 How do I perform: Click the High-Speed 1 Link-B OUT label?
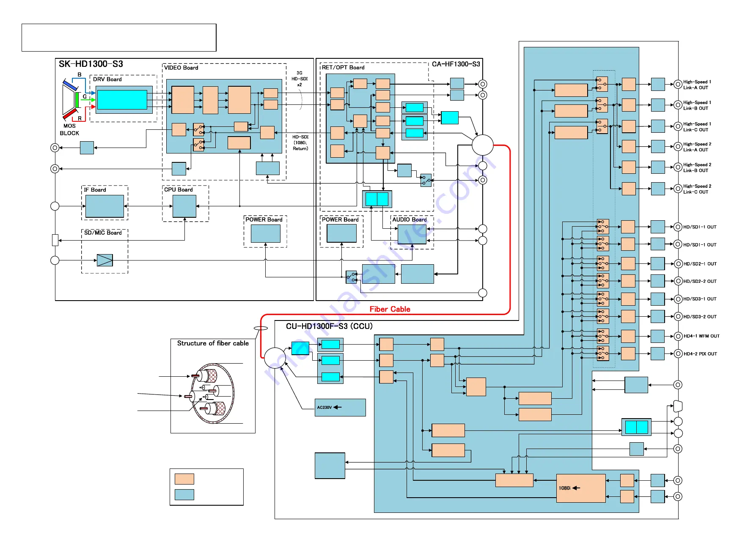click(697, 105)
